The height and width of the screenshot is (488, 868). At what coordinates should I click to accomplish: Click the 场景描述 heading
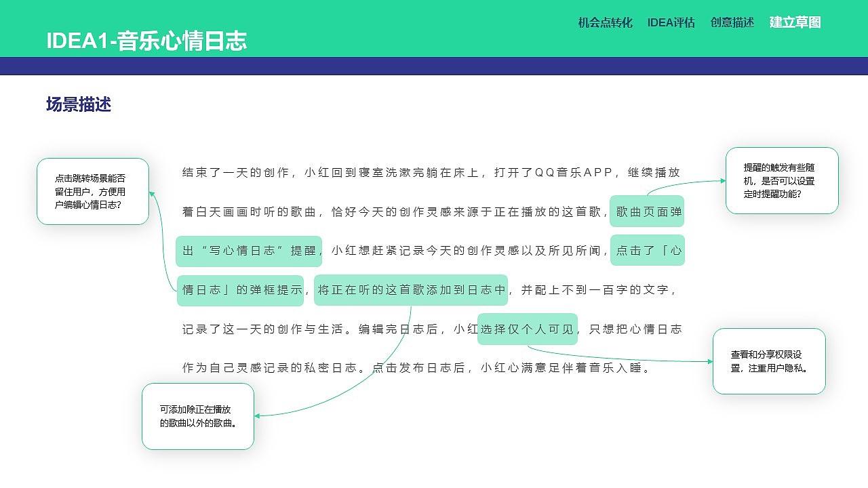click(x=79, y=104)
